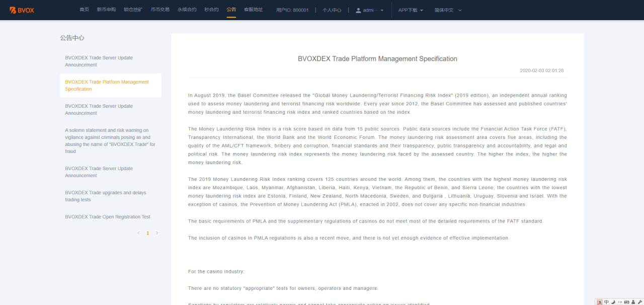Screen dimensions: 644x305
Task: Open BVOXDEX Trade Open Registration Test announcement
Action: 110,217
